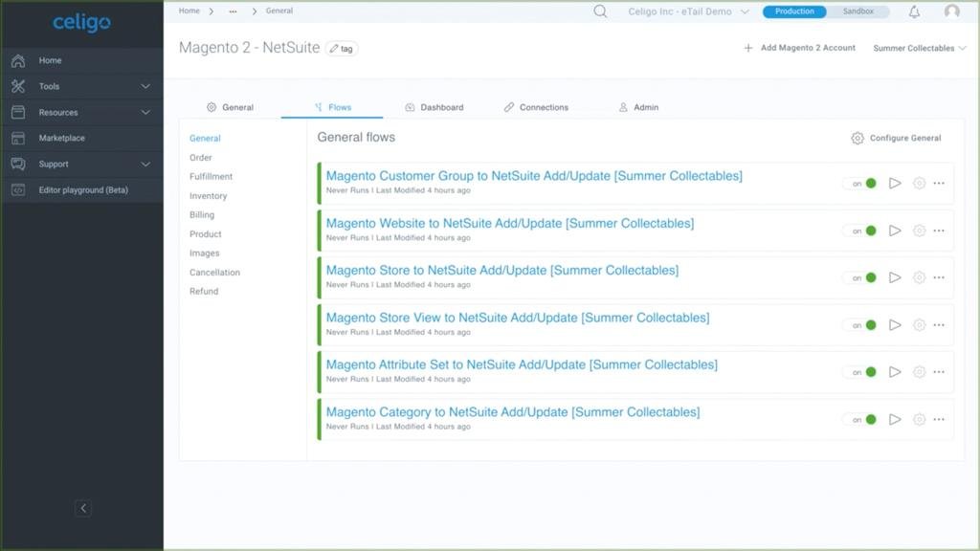The image size is (980, 551).
Task: Open the search magnifier icon
Action: click(x=600, y=11)
